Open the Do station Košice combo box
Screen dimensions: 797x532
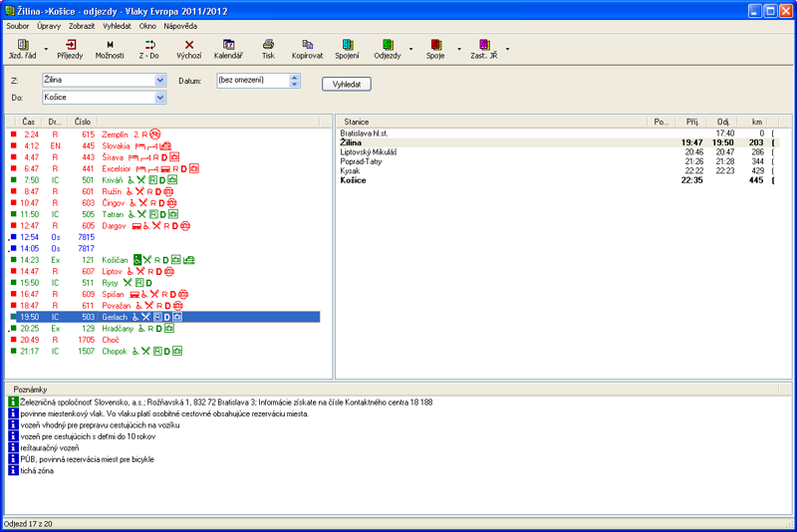(160, 98)
